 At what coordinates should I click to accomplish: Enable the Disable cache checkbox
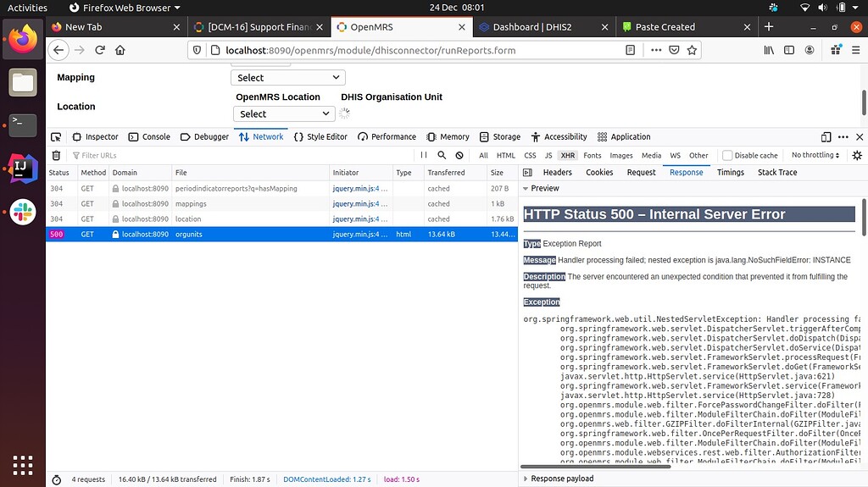pos(727,156)
